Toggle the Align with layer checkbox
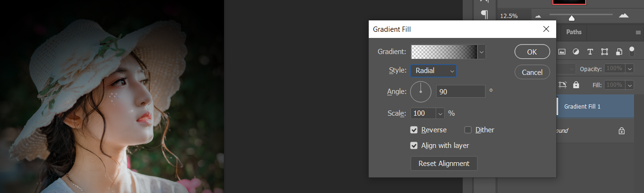644x193 pixels. click(x=414, y=146)
